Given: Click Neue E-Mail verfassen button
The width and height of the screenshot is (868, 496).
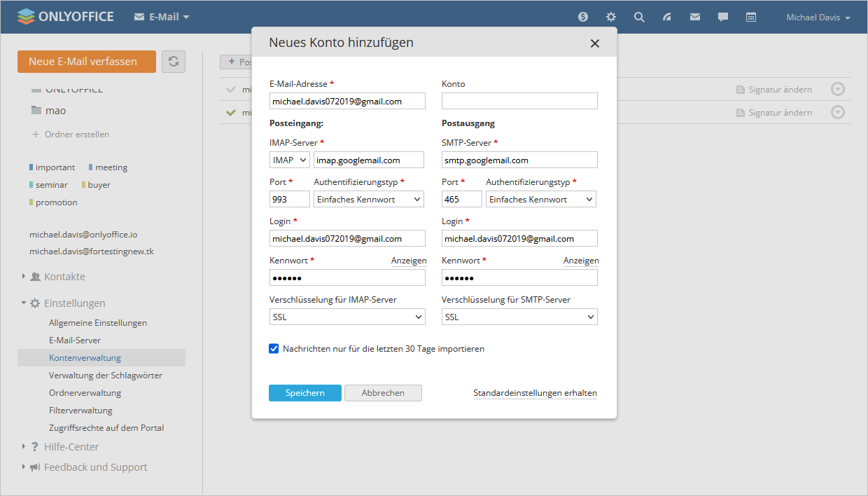Looking at the screenshot, I should coord(87,62).
